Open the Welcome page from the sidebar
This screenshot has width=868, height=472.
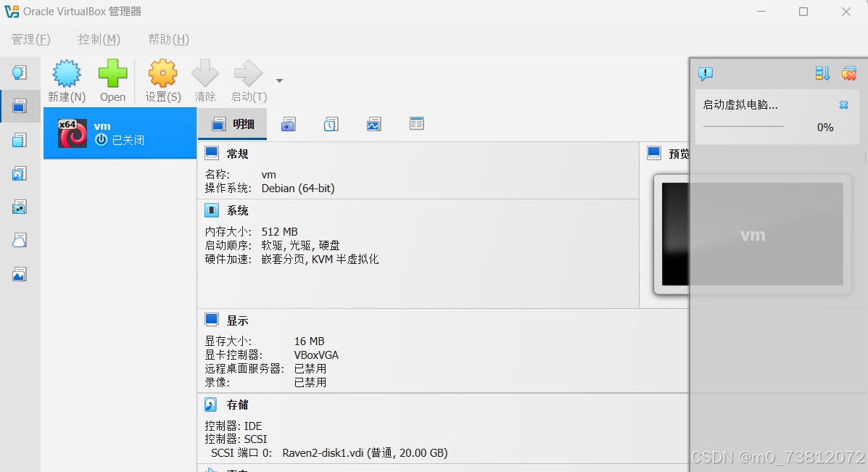tap(20, 73)
